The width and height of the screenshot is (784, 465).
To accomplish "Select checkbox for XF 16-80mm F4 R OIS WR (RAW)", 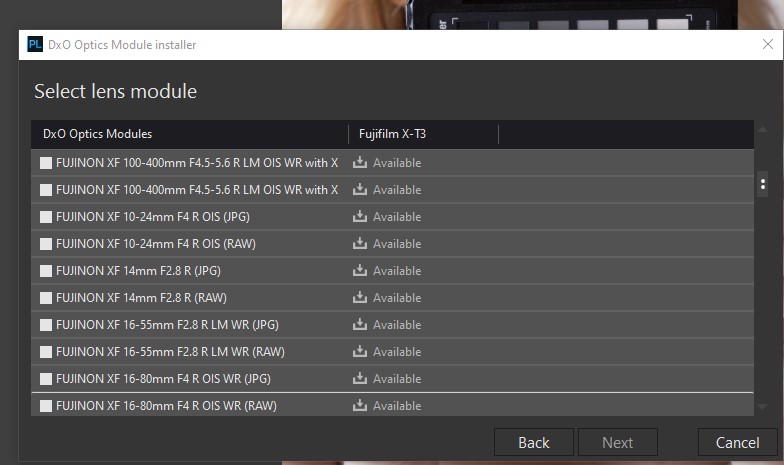I will click(46, 406).
